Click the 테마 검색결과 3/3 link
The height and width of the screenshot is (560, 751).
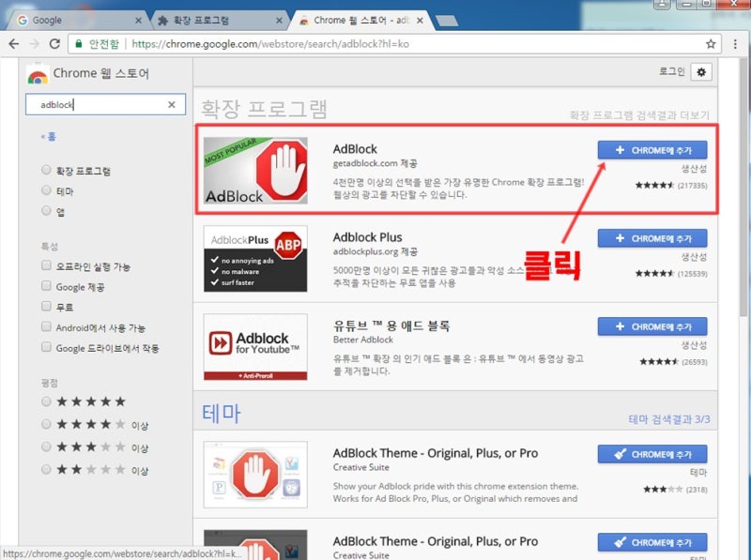[669, 419]
